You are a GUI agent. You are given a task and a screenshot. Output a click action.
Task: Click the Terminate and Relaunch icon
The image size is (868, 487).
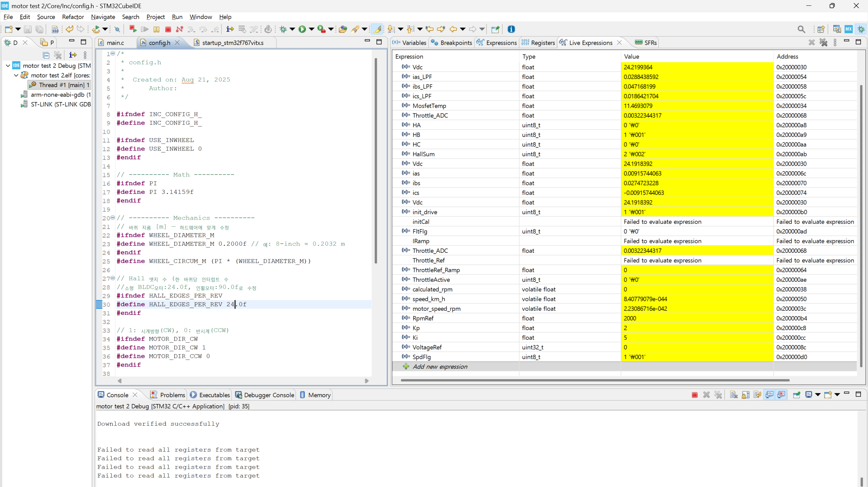coord(133,29)
